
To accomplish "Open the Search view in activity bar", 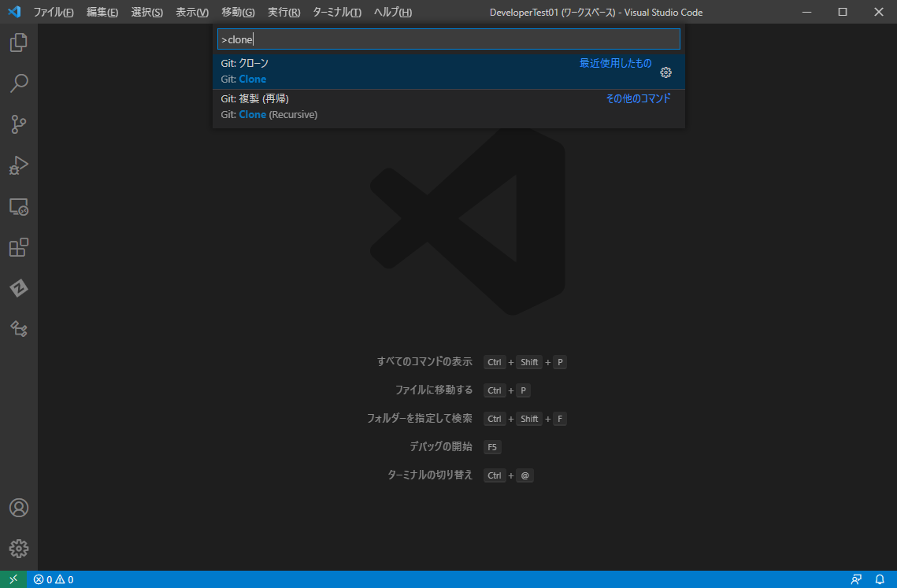I will (x=19, y=83).
